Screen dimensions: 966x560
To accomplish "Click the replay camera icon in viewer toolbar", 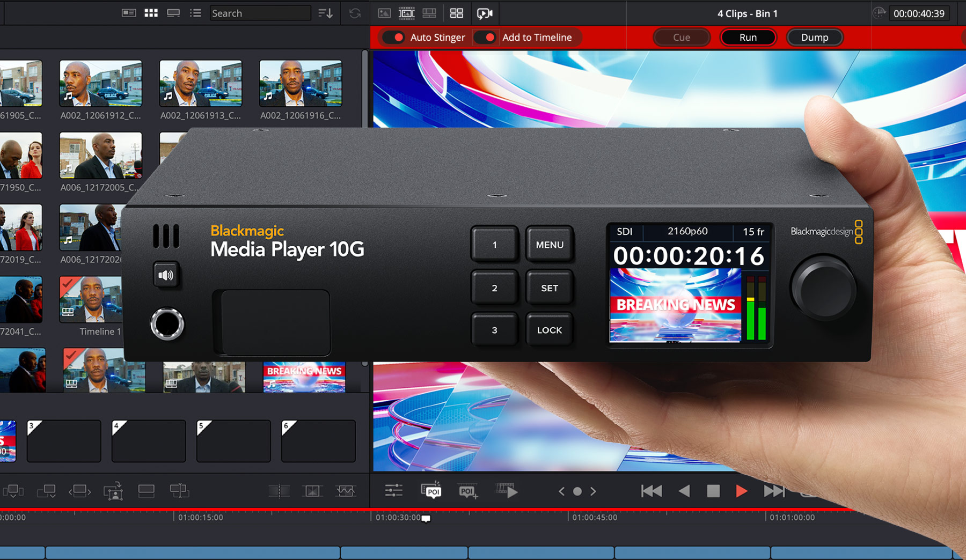I will pyautogui.click(x=484, y=13).
